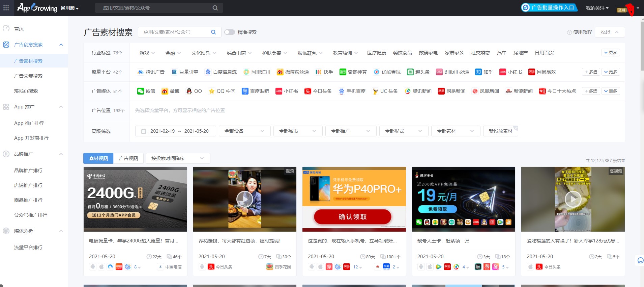Open 广告文案搜索 in sidebar

(x=28, y=76)
